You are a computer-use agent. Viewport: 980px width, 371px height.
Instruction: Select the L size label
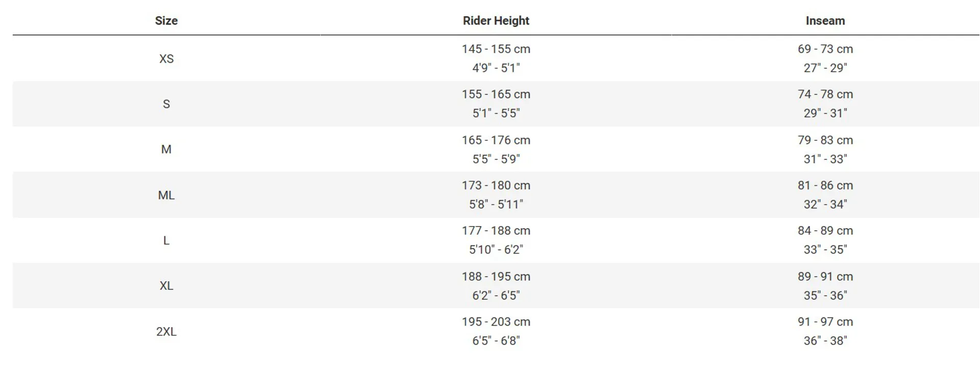(x=166, y=240)
